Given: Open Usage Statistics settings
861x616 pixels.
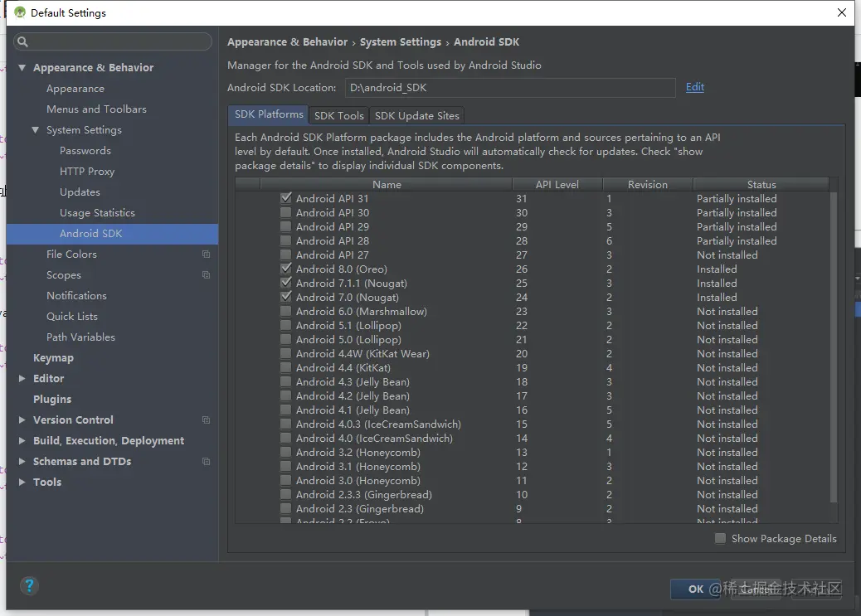Looking at the screenshot, I should tap(97, 213).
